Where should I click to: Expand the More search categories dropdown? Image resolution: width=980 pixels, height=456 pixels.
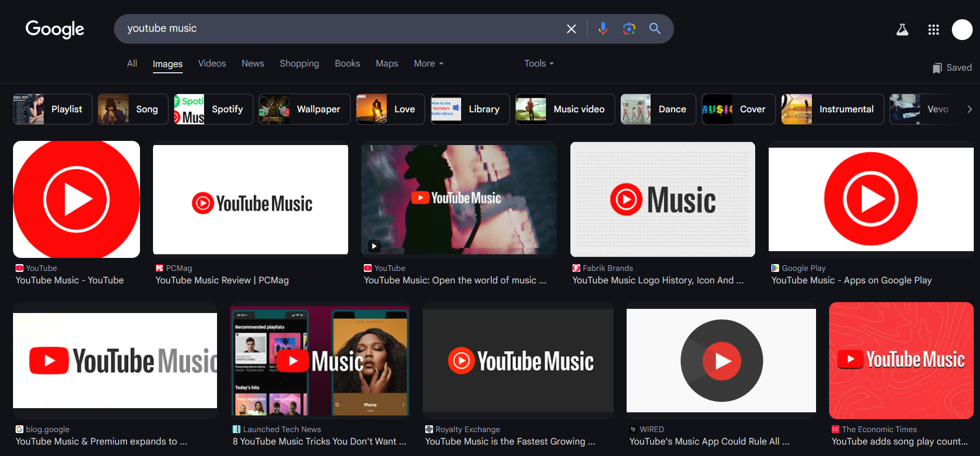[x=429, y=63]
